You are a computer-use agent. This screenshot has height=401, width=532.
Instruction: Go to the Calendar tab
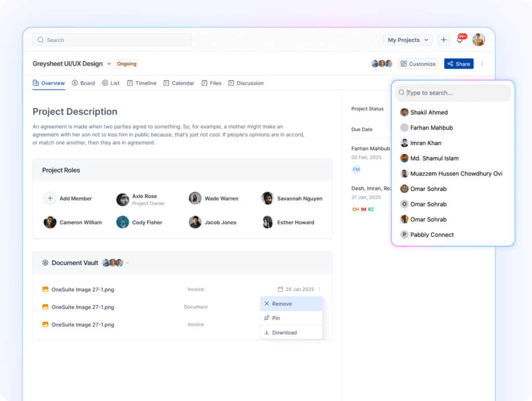coord(179,83)
